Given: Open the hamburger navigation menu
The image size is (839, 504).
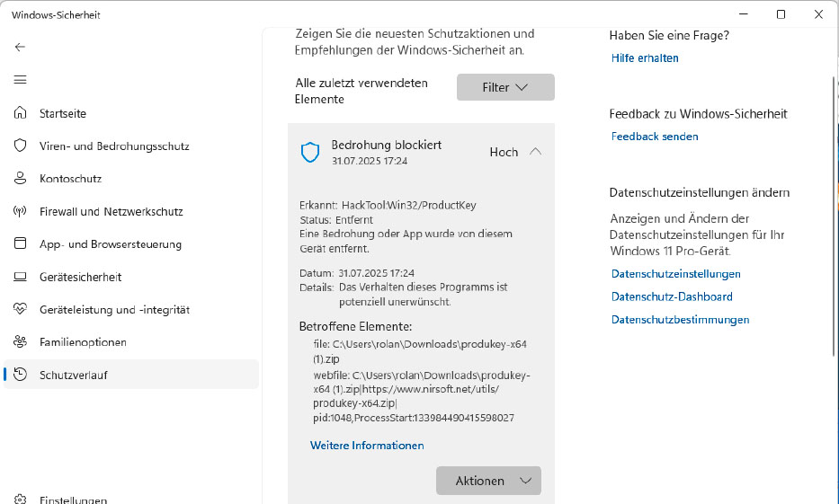Looking at the screenshot, I should [20, 80].
